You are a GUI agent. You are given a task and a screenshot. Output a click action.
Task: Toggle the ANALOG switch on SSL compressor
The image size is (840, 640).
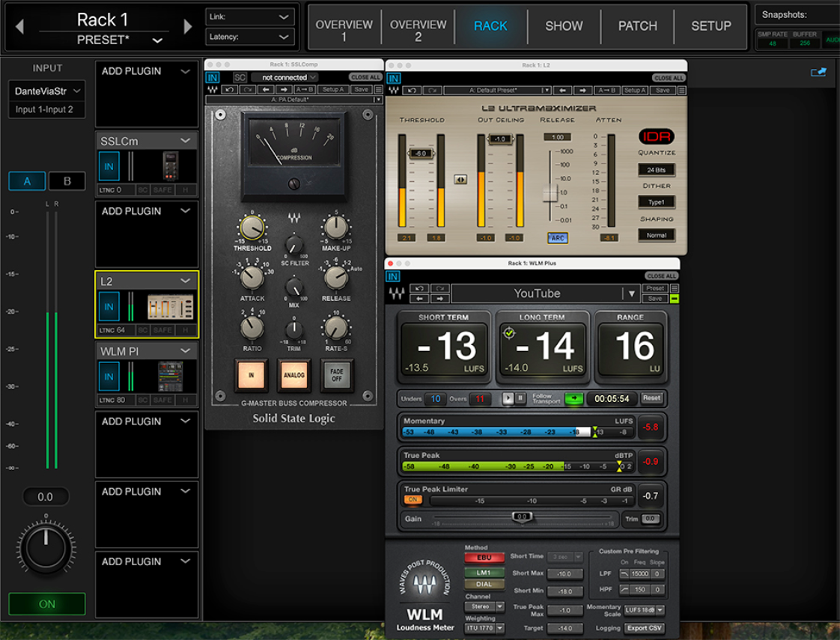click(x=293, y=375)
